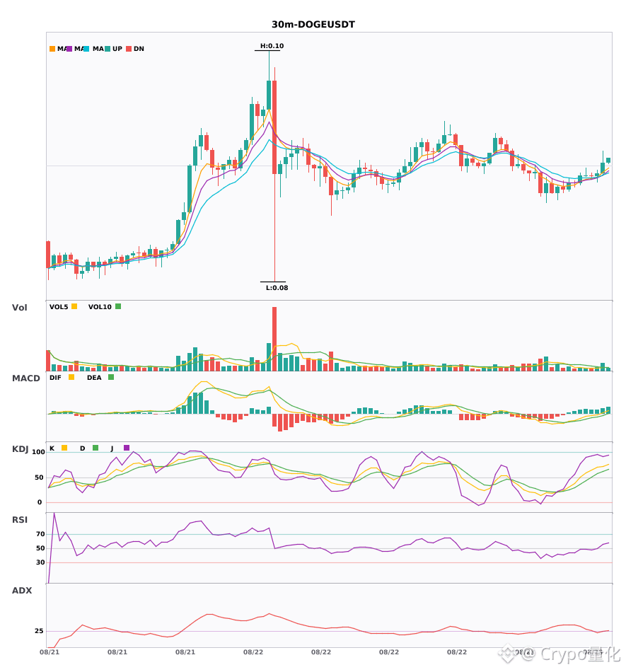Click the 100 level label in KDJ
Screen dimensions: 626x672
point(38,452)
